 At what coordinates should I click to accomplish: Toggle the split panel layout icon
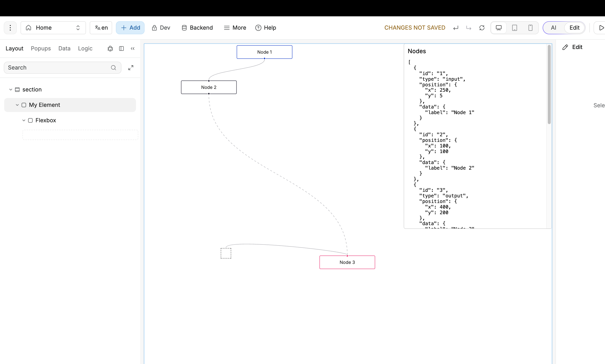121,49
